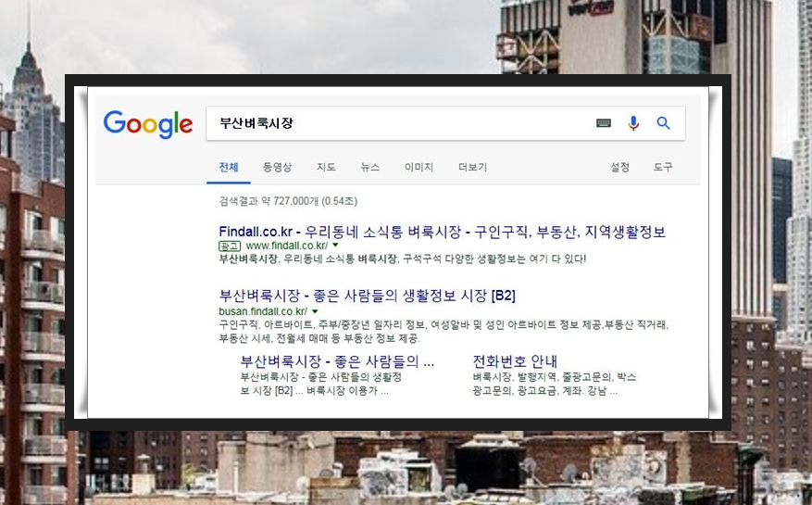Start voice search with microphone icon
The width and height of the screenshot is (812, 505).
coord(632,123)
